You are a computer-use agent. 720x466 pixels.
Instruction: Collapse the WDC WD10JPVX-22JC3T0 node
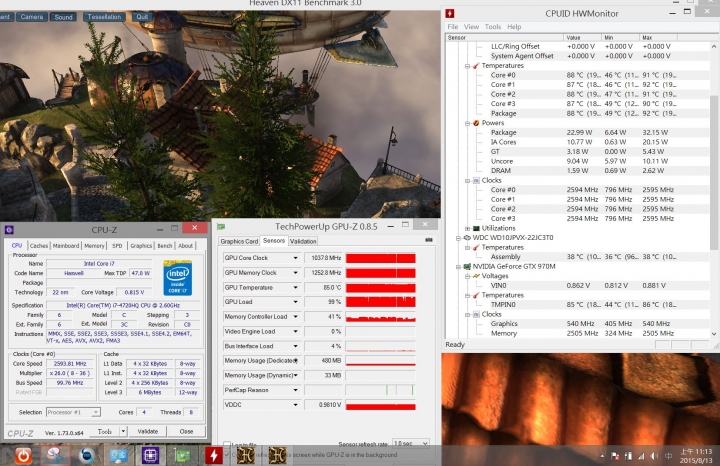click(458, 238)
